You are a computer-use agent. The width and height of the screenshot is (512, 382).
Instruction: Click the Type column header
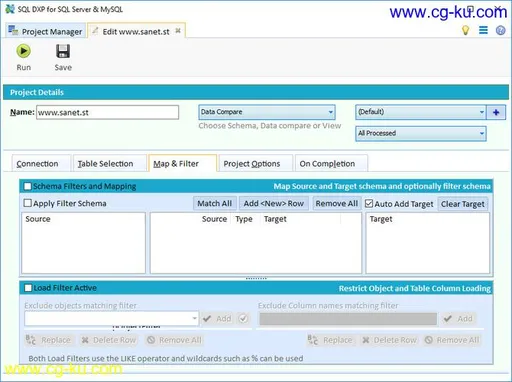pos(244,219)
